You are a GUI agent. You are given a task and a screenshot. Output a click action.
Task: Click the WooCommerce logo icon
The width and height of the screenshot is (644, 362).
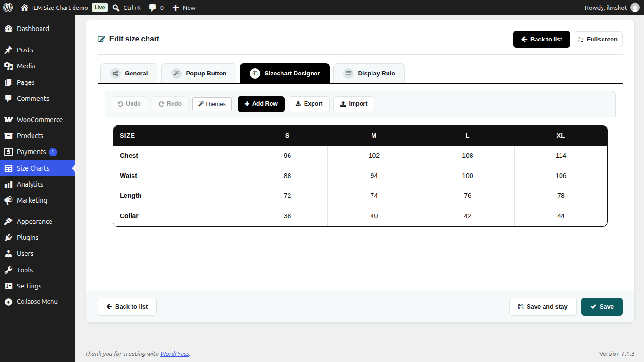pos(8,120)
